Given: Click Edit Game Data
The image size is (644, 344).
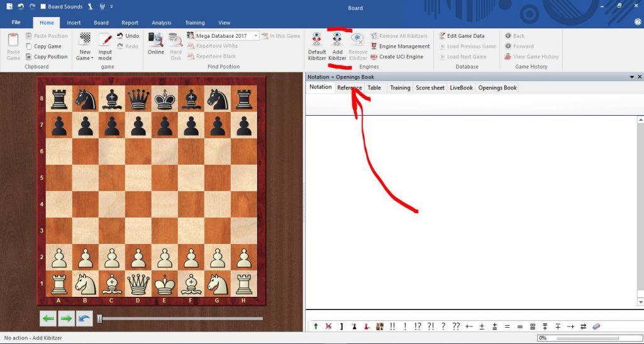Looking at the screenshot, I should click(462, 36).
